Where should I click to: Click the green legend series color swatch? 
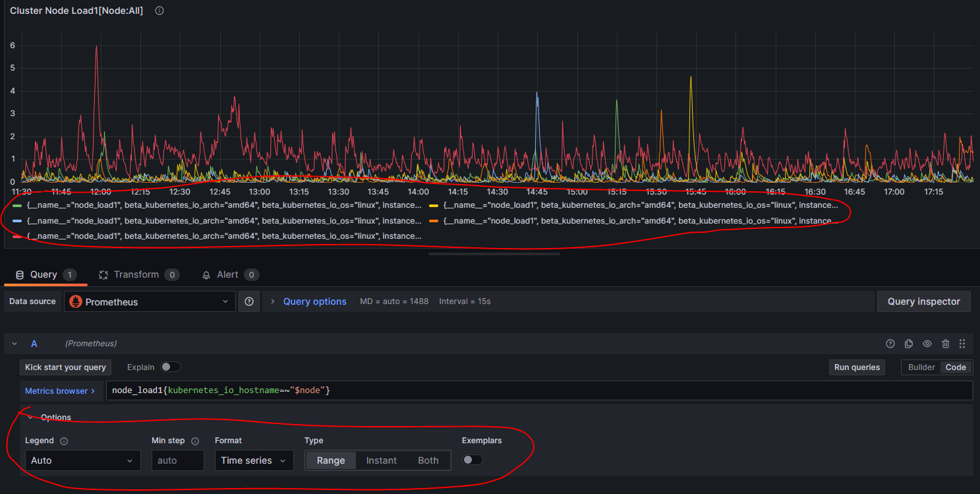[18, 206]
